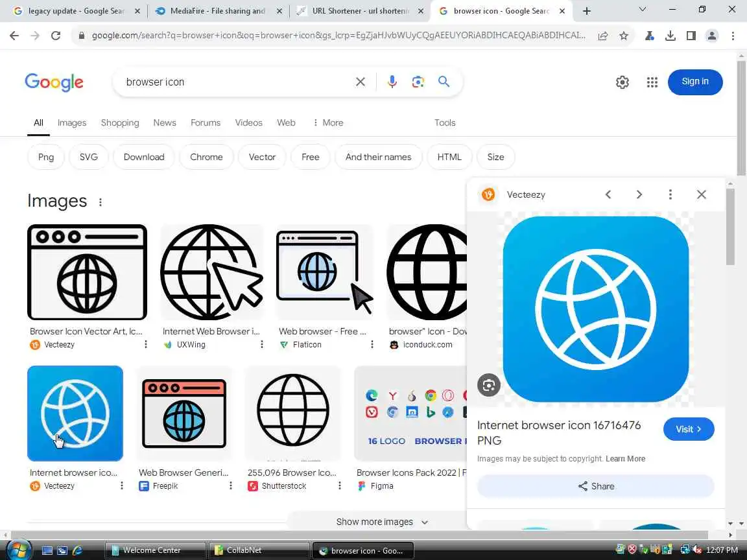Click preview panel scrollbar thumb

coord(730,227)
